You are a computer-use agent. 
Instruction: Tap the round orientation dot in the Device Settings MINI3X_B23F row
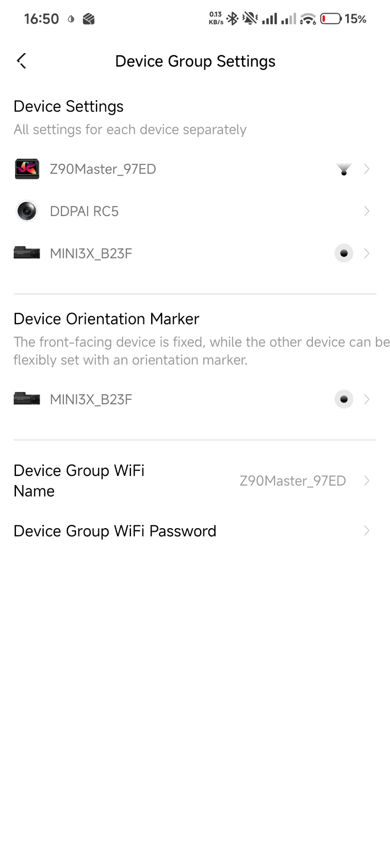point(344,253)
